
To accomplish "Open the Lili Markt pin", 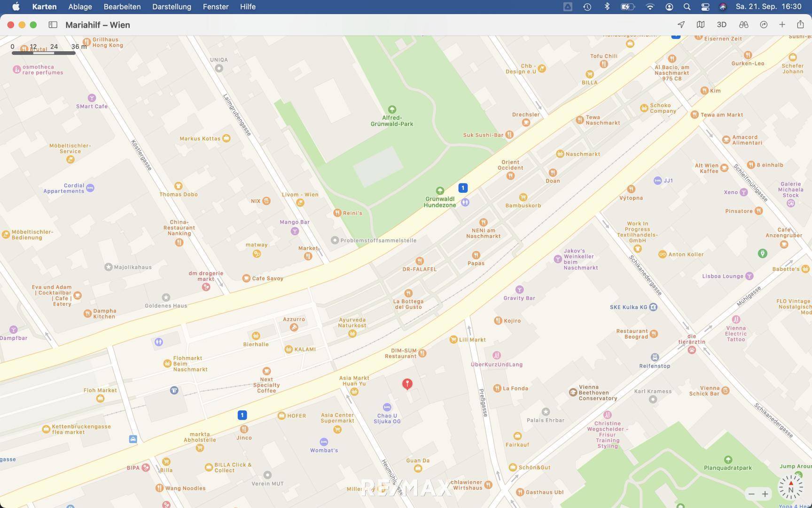I will point(453,340).
